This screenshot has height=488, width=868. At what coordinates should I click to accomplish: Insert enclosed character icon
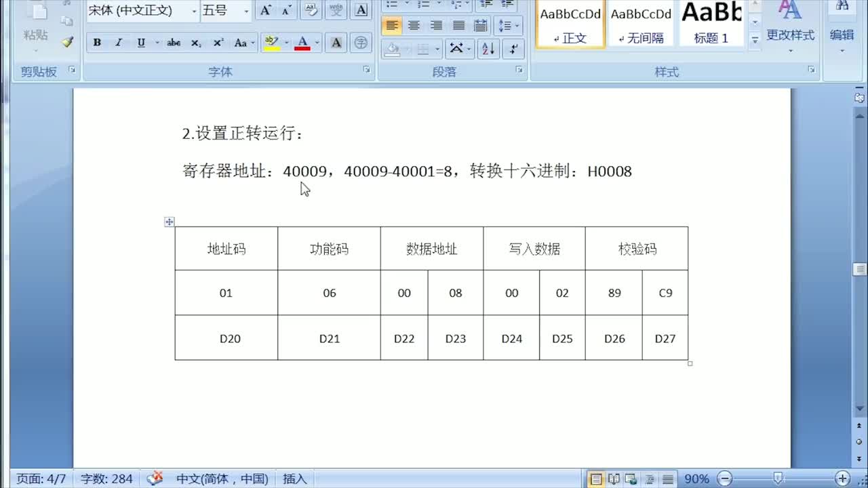pyautogui.click(x=361, y=43)
